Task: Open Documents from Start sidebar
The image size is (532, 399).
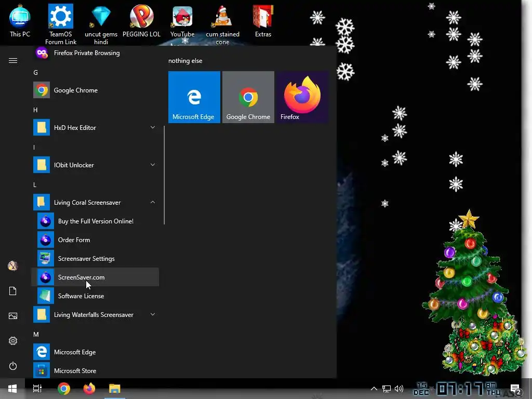Action: (13, 291)
